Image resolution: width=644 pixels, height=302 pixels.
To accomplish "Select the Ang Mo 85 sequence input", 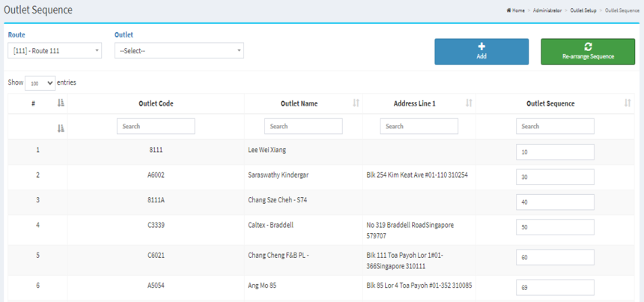I will click(555, 288).
